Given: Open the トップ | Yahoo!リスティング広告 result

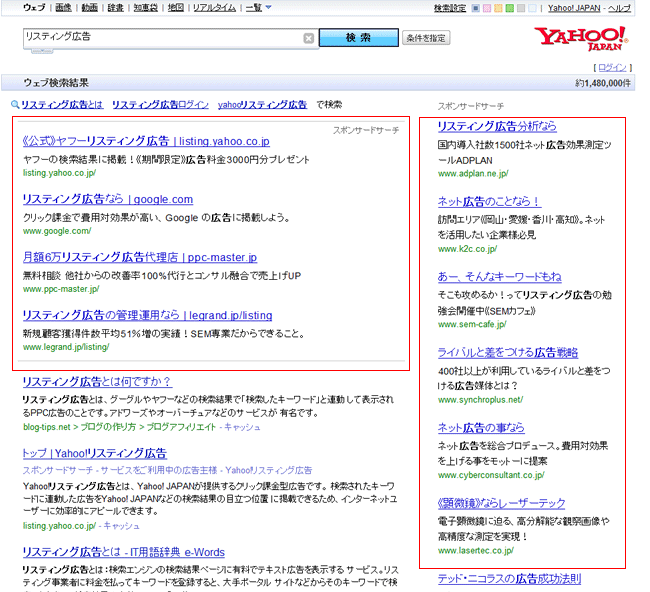Looking at the screenshot, I should [x=95, y=453].
